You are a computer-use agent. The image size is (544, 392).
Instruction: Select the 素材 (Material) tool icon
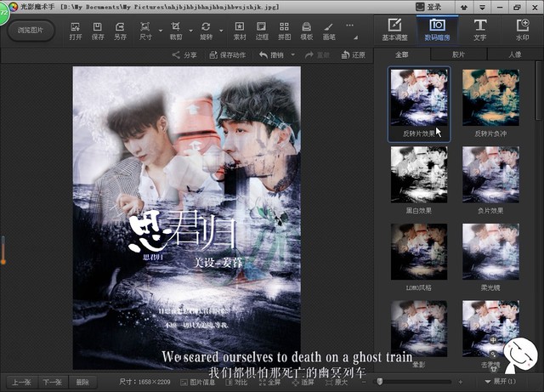click(241, 31)
